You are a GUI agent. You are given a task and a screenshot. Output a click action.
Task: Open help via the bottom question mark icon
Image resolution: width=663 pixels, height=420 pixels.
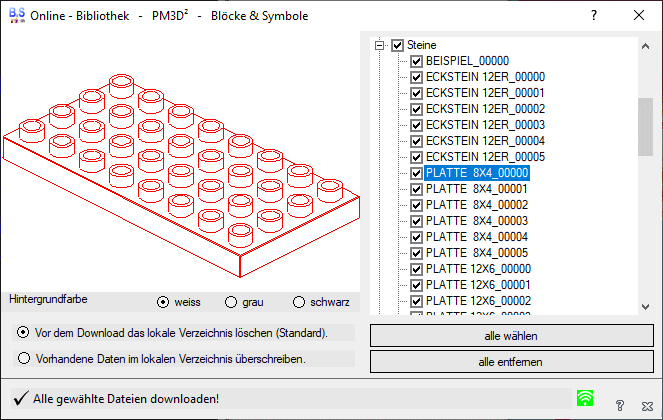click(620, 406)
